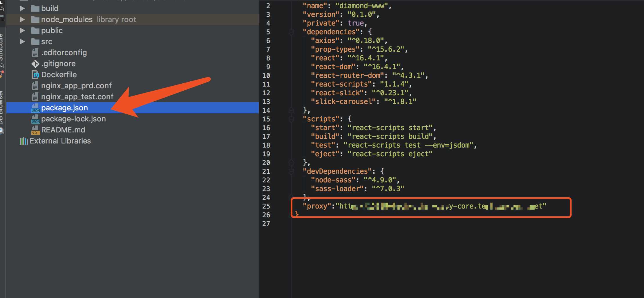Click line number 10 in gutter
The width and height of the screenshot is (644, 298).
pyautogui.click(x=266, y=76)
